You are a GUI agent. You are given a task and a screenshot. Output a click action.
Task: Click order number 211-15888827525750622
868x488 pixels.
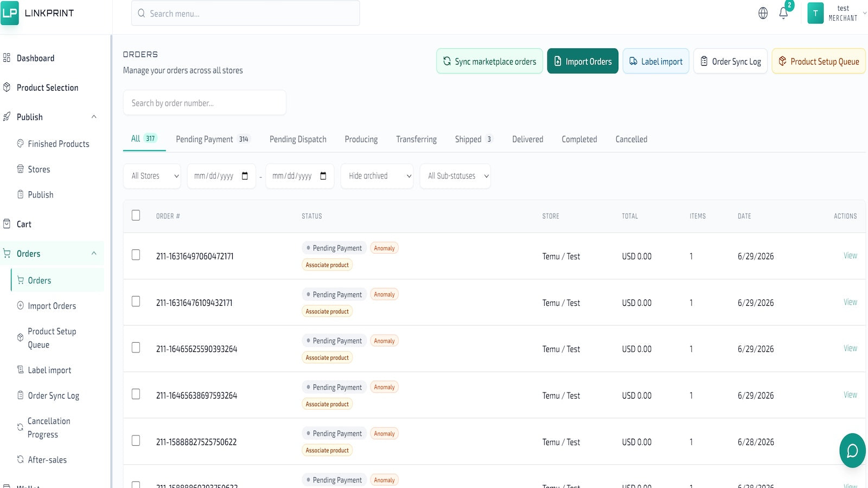tap(196, 442)
